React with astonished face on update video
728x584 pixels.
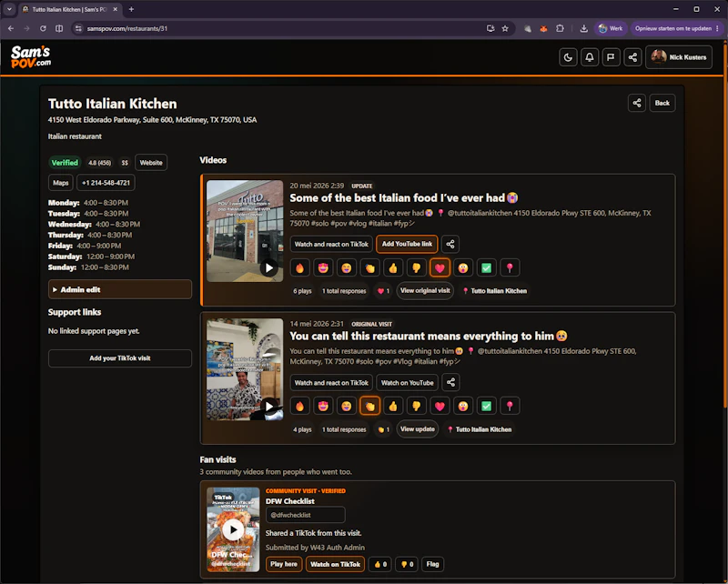click(x=463, y=267)
